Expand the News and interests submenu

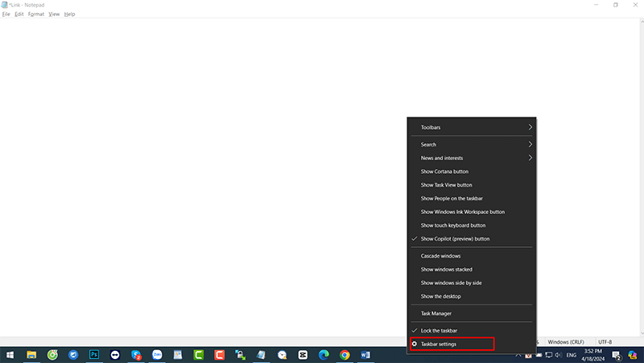click(x=472, y=158)
